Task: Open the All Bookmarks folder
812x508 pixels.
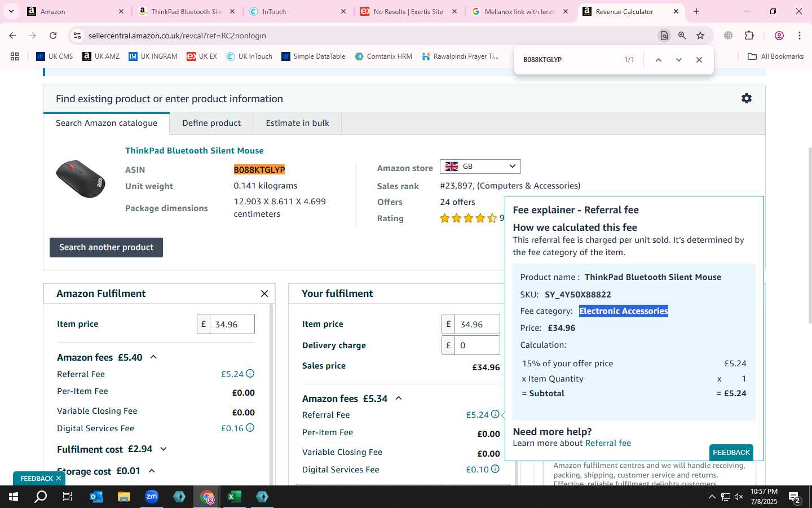Action: [775, 56]
